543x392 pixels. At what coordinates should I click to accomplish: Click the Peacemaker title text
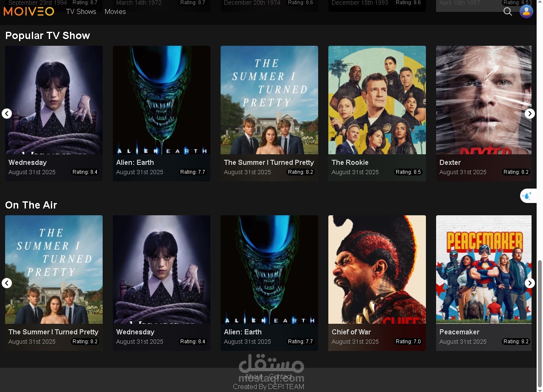(x=459, y=332)
